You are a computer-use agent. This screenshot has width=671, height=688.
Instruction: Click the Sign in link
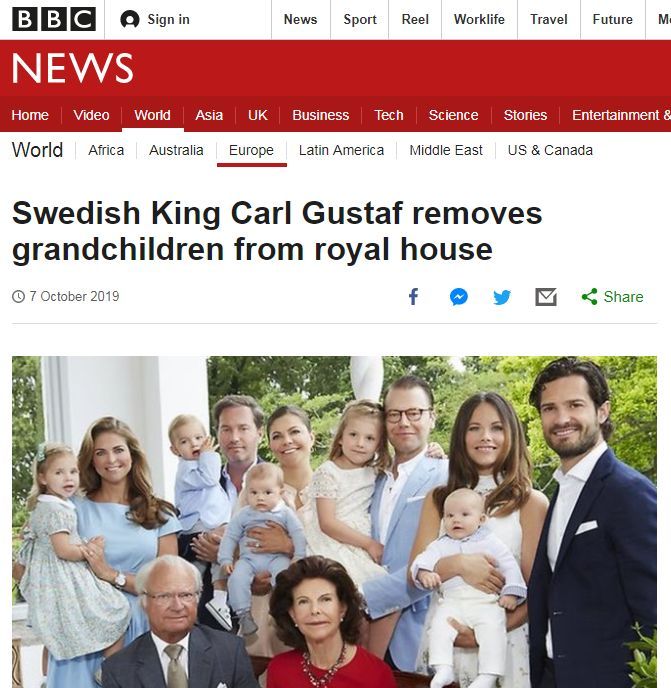tap(169, 19)
